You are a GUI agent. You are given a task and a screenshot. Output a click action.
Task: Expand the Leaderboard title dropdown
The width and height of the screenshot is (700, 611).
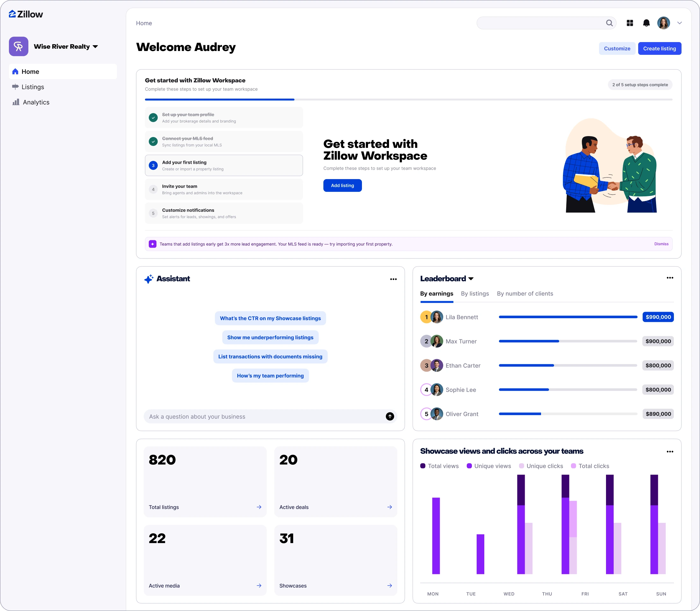[x=471, y=279]
